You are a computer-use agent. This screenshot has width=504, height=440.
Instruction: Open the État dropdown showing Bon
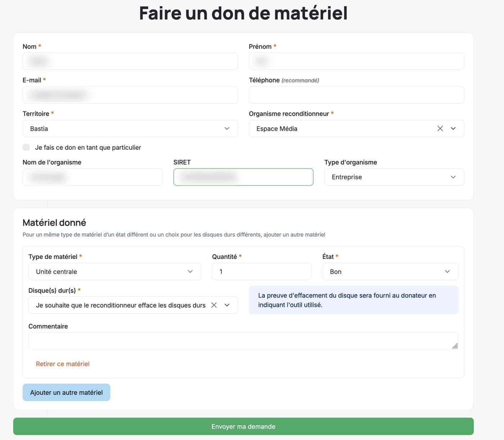(390, 271)
